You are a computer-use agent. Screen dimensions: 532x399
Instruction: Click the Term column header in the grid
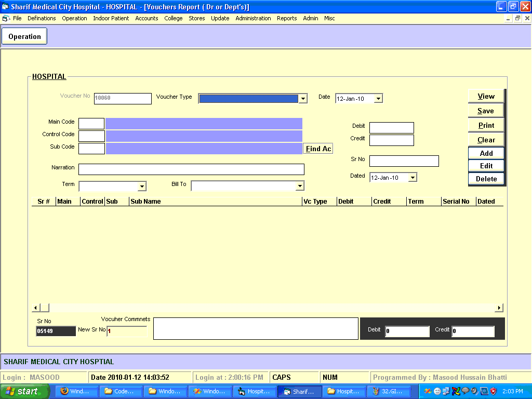(x=423, y=202)
